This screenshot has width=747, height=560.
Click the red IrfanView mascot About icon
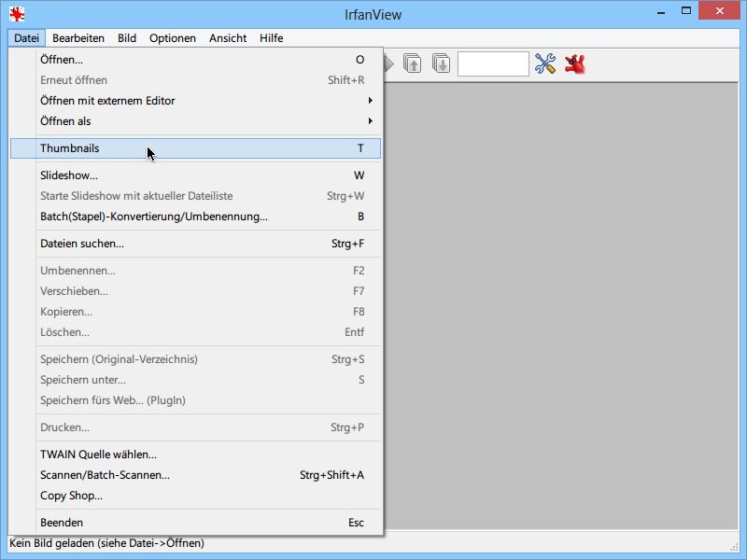click(575, 63)
